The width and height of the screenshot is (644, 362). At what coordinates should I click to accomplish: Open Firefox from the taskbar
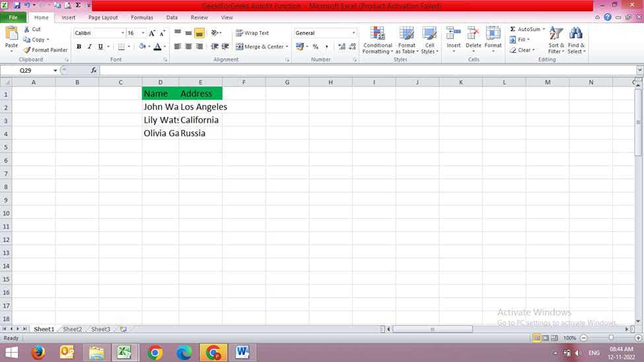click(x=38, y=353)
